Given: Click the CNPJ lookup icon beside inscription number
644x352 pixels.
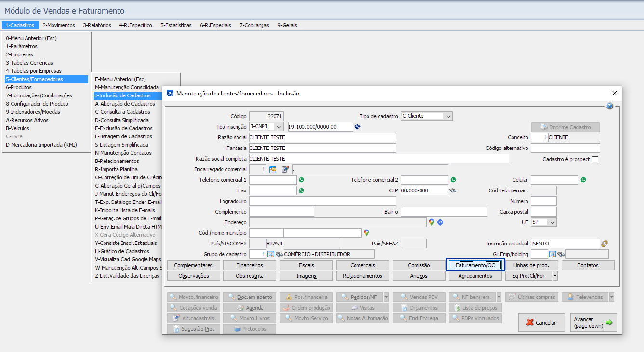Looking at the screenshot, I should (357, 127).
